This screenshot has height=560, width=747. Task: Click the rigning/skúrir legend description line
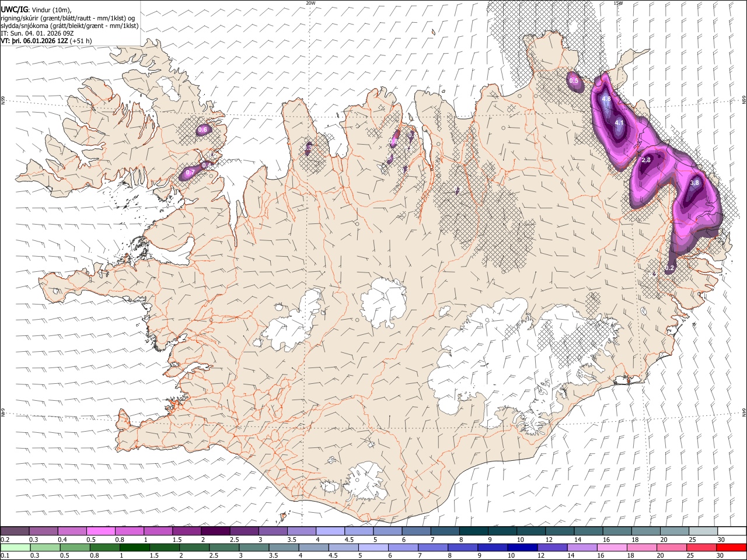point(68,18)
